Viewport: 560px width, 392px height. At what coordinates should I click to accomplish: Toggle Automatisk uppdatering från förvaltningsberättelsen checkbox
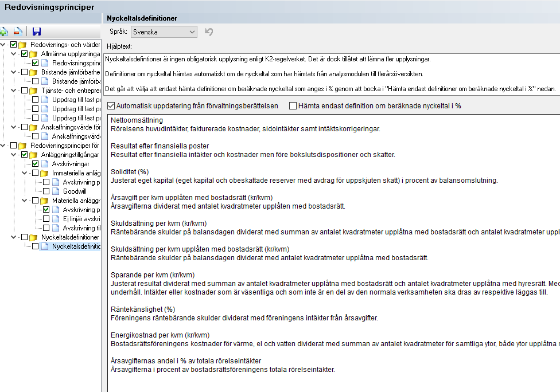pyautogui.click(x=111, y=105)
